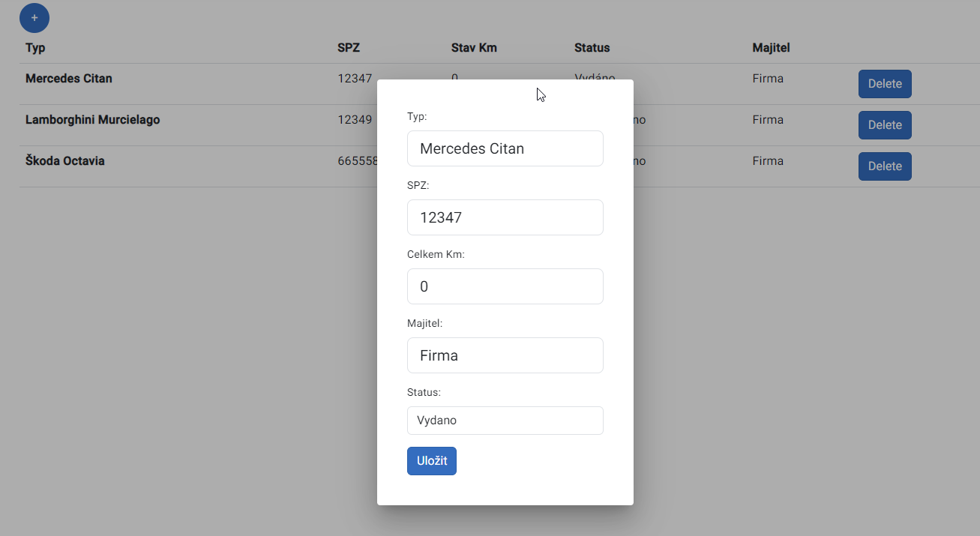Viewport: 980px width, 536px height.
Task: Delete the Lamborghini Murcielago entry
Action: coord(884,125)
